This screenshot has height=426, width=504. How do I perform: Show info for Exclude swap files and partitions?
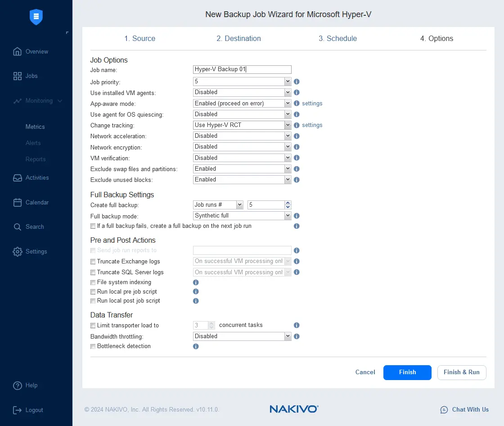[297, 168]
